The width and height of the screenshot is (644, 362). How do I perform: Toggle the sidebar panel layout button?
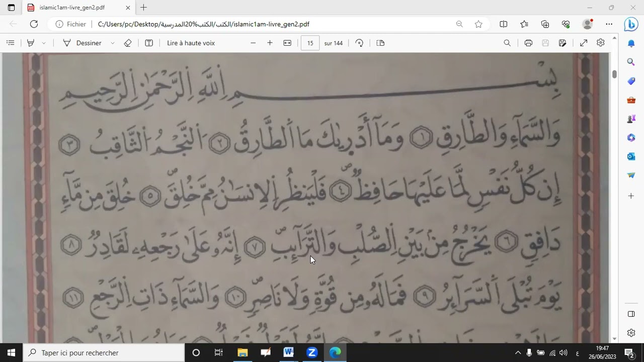click(631, 314)
